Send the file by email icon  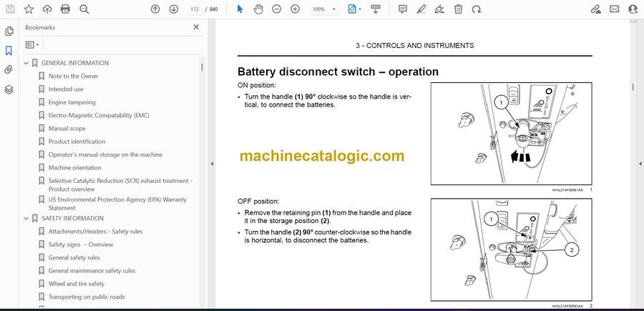[x=615, y=9]
